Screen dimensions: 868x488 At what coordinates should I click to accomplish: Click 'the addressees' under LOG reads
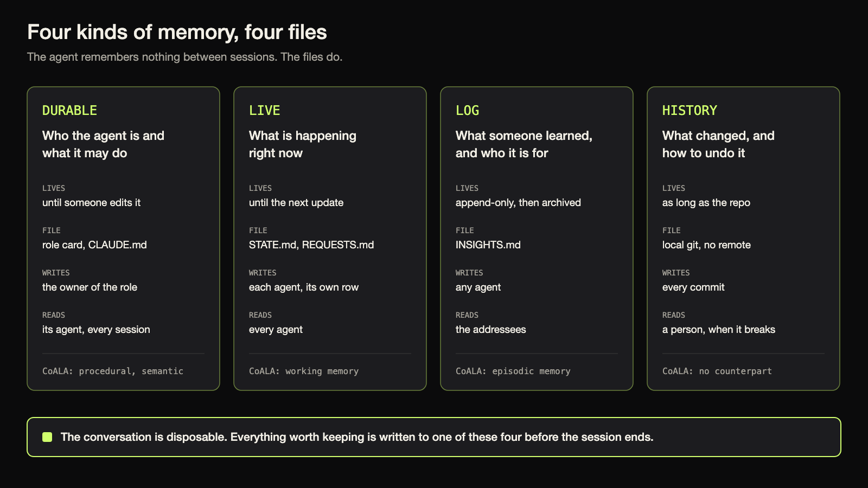[x=491, y=330]
